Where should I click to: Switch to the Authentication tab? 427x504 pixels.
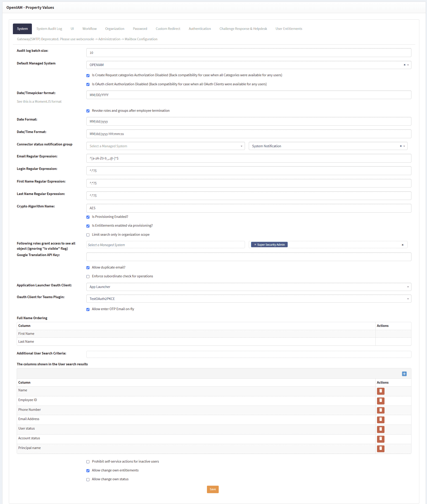click(200, 29)
